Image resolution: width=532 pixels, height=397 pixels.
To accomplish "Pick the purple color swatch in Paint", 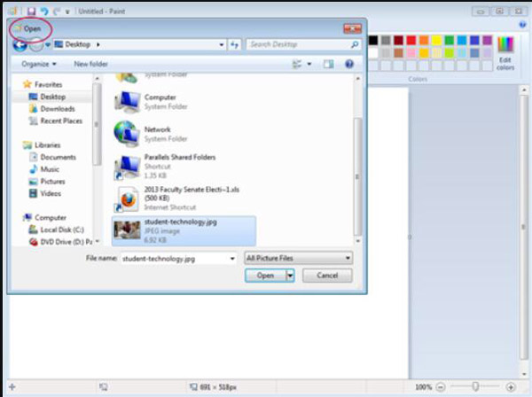I will [x=487, y=41].
